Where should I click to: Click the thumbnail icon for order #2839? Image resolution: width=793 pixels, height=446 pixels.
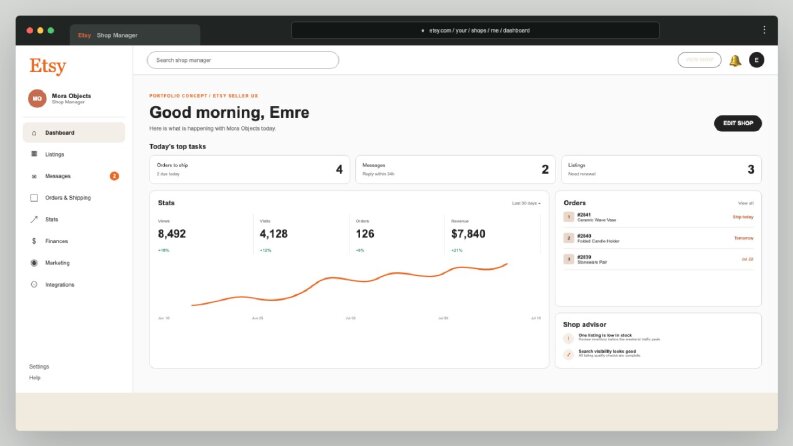(568, 259)
